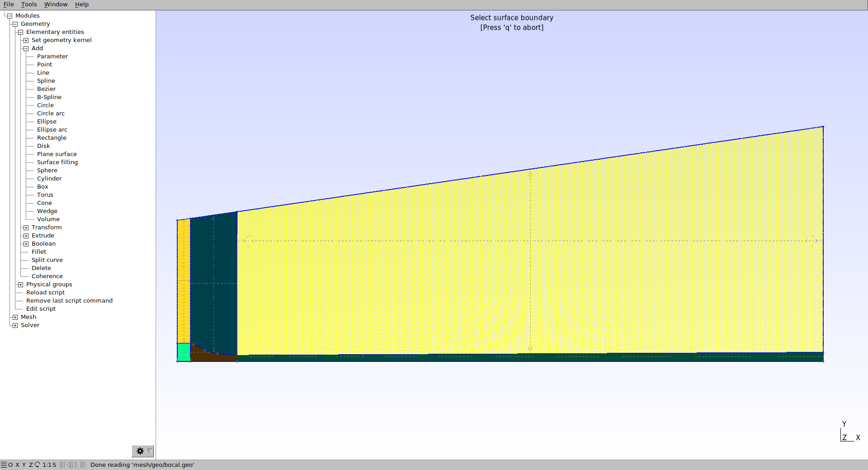Viewport: 868px width, 470px height.
Task: Expand the Extrude node
Action: pos(26,236)
